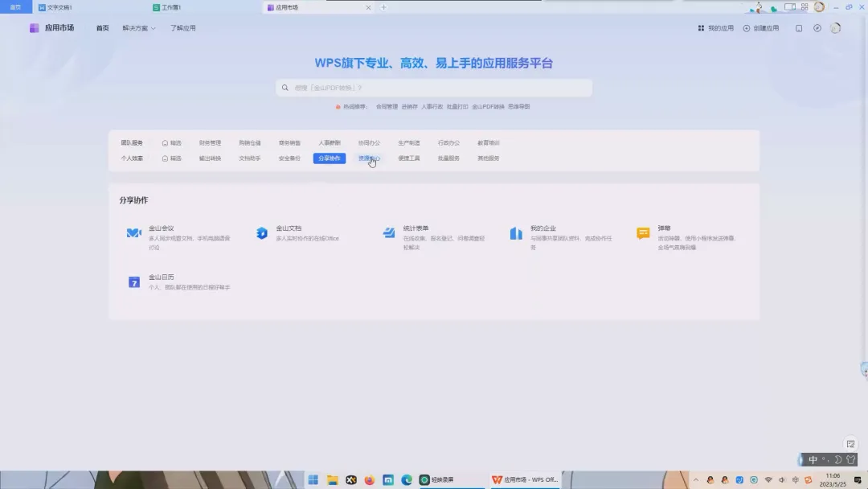This screenshot has width=868, height=489.
Task: Click the title bar split-window icon
Action: [x=790, y=7]
